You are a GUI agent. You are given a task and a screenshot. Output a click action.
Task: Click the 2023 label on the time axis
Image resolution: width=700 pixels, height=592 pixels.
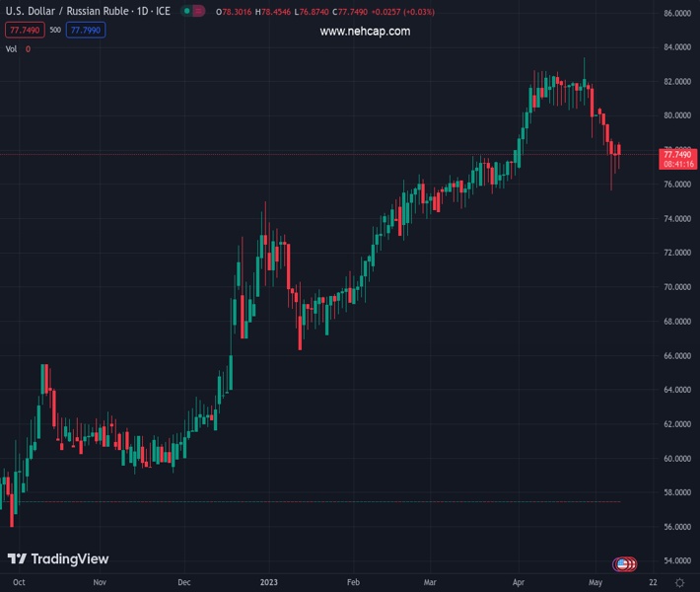coord(269,584)
